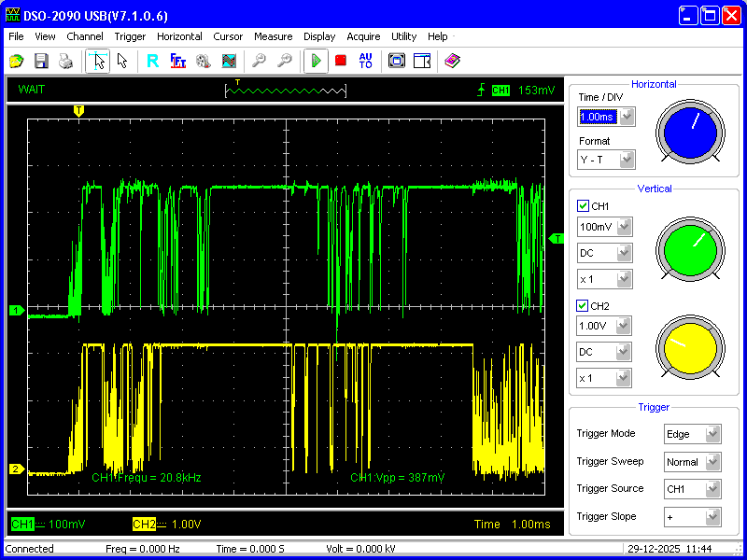Stop acquisition with the red square button
747x560 pixels.
click(341, 61)
